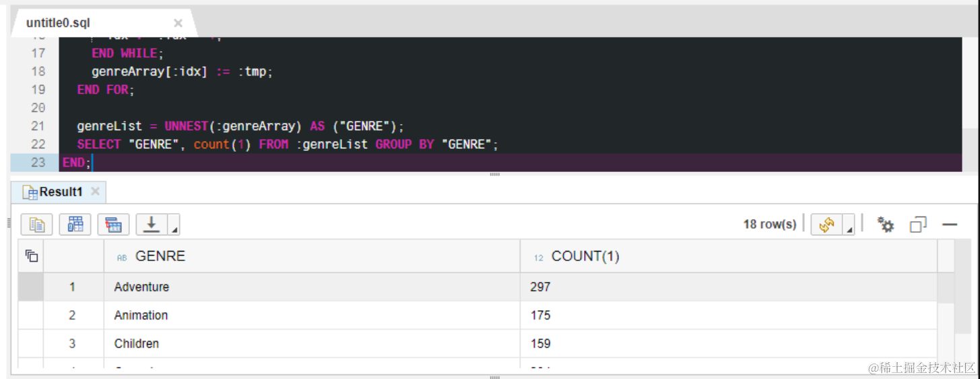Select result row number 3

[73, 344]
